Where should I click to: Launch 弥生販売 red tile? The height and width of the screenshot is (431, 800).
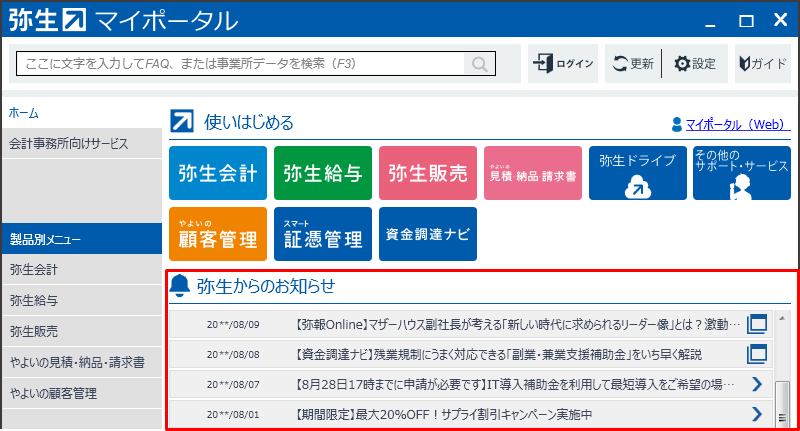click(428, 173)
